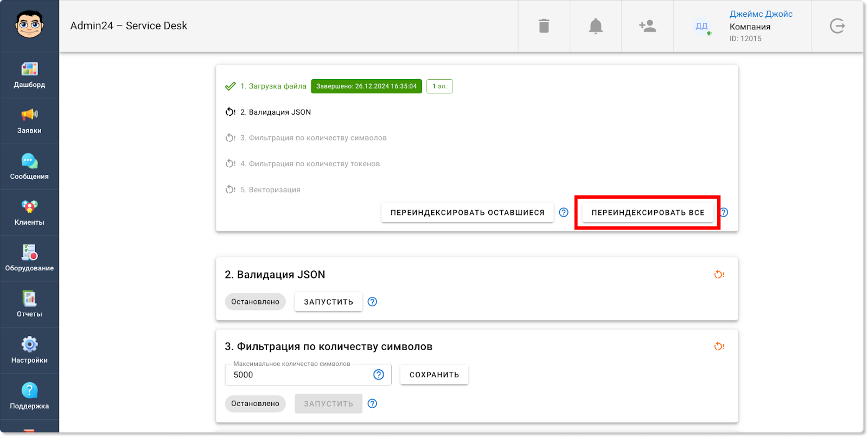Navigate to Клиенты section
The height and width of the screenshot is (437, 868).
point(29,213)
